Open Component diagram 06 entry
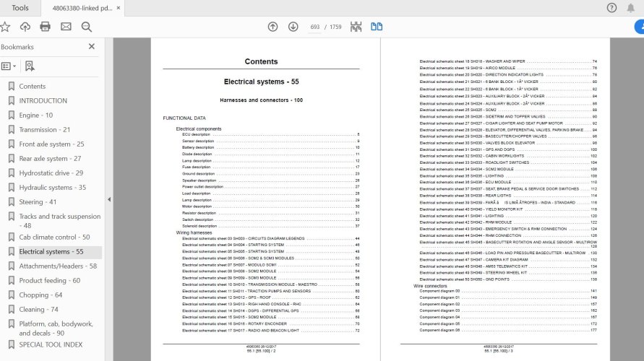Screen dimensions: 644x361 coord(508,330)
